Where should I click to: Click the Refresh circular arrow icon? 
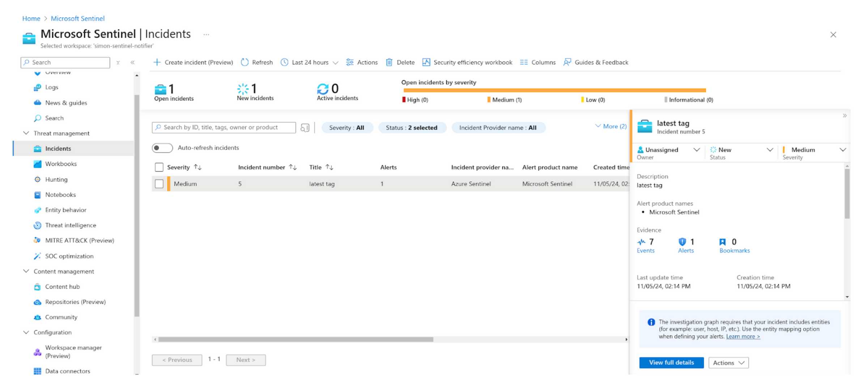pos(245,62)
